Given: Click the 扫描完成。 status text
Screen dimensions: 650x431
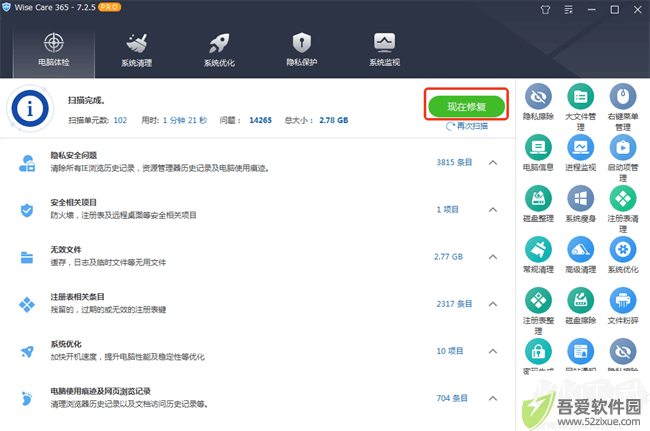Looking at the screenshot, I should 86,100.
